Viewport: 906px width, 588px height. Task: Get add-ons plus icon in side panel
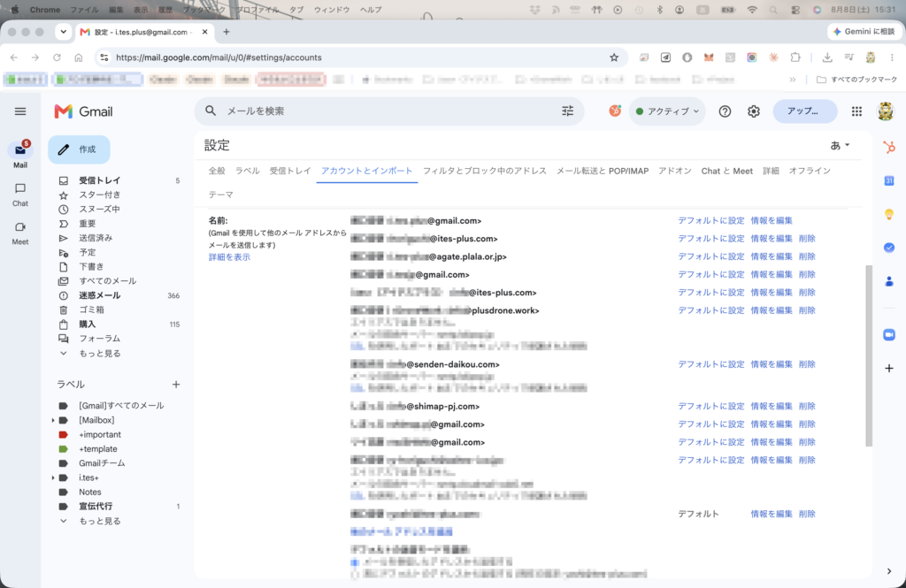tap(888, 369)
